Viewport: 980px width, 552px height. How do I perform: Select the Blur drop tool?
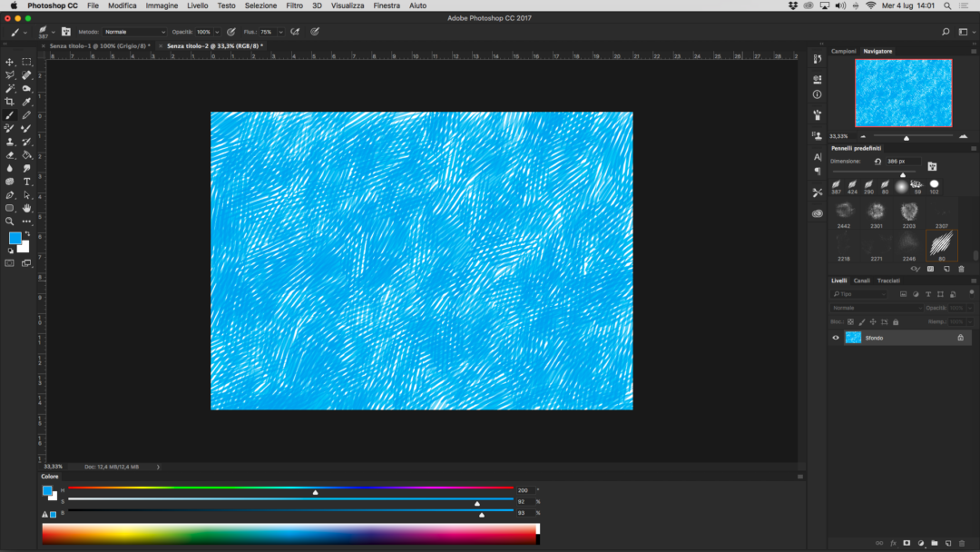click(x=9, y=168)
